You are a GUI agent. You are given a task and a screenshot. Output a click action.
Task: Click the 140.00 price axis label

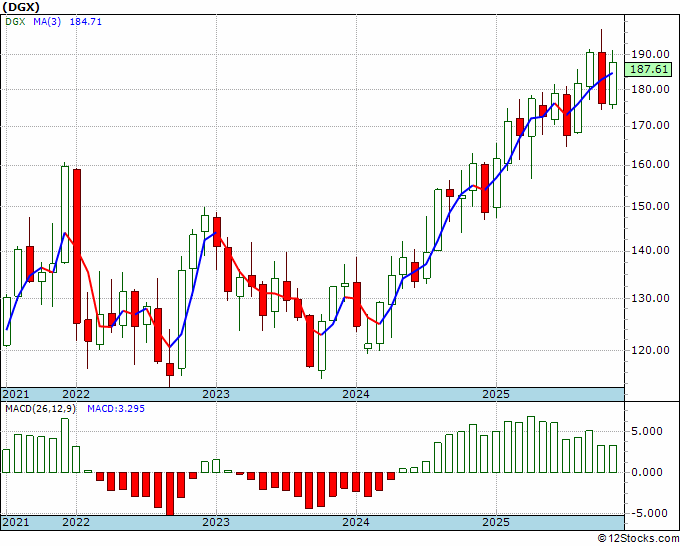click(x=650, y=251)
